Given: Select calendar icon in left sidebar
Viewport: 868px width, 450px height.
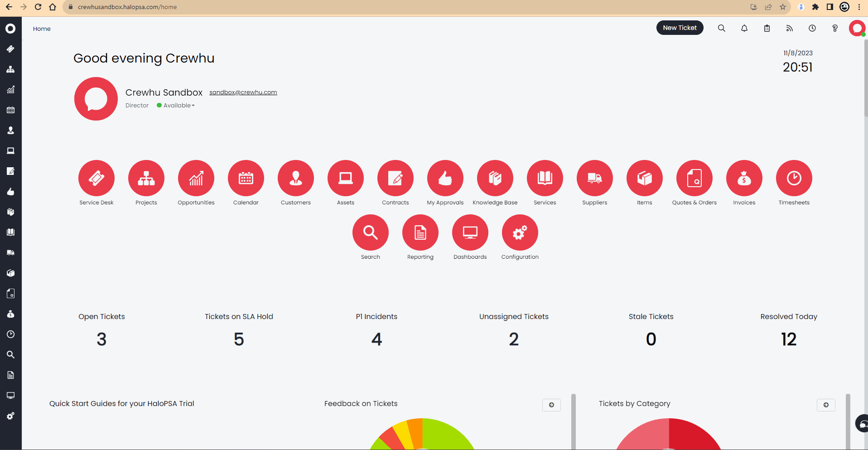Looking at the screenshot, I should point(10,110).
